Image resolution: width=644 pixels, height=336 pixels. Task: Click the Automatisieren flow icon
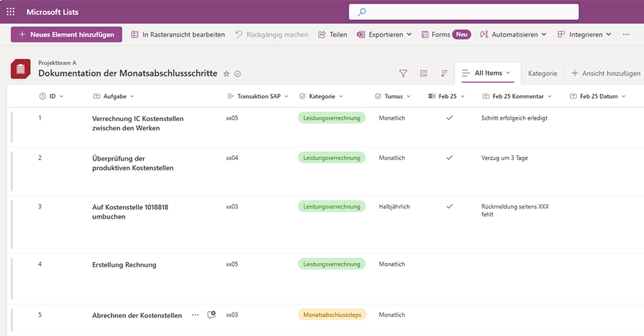tap(484, 34)
